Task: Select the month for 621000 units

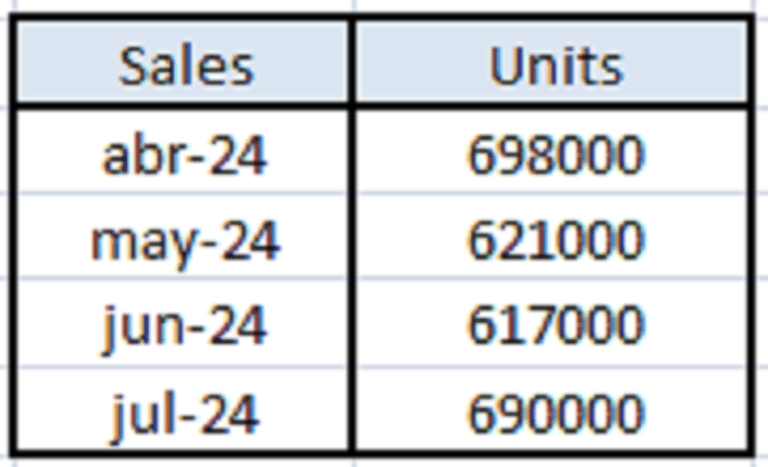Action: tap(185, 242)
